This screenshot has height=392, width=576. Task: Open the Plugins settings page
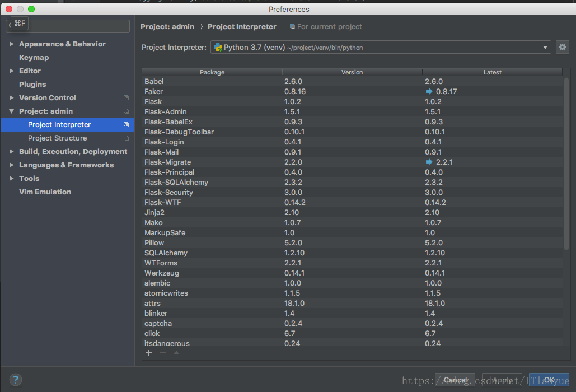(32, 84)
